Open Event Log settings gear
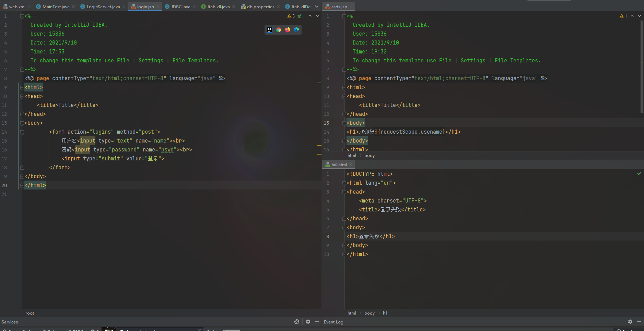This screenshot has width=644, height=331. (630, 322)
